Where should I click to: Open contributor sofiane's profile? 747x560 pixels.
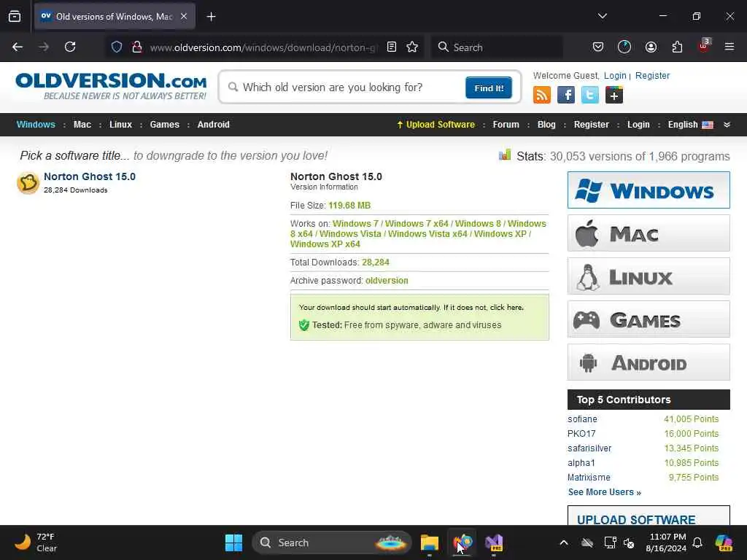point(582,419)
